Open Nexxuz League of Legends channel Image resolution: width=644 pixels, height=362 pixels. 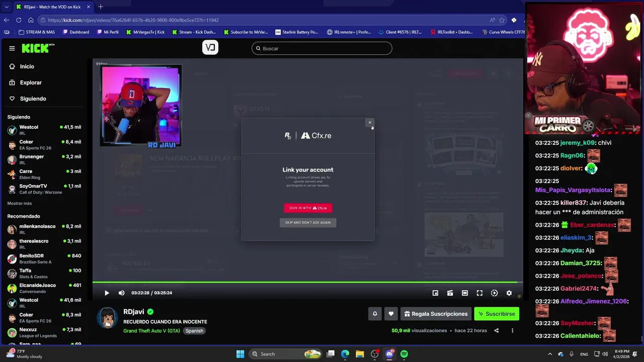click(x=44, y=332)
